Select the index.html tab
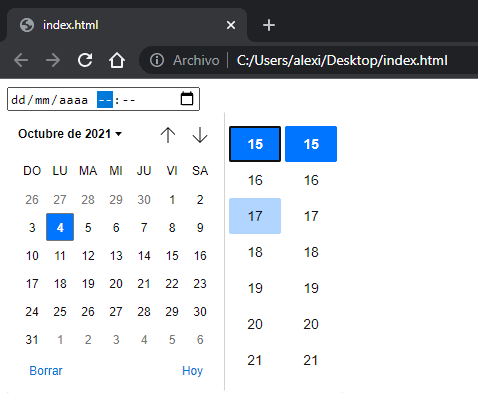This screenshot has height=402, width=478. pyautogui.click(x=127, y=25)
